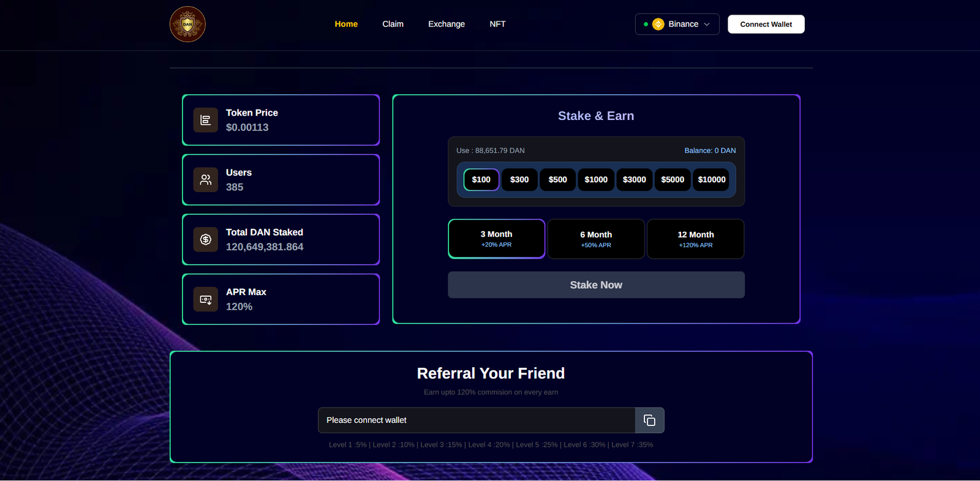Select the $500 stake amount
This screenshot has height=481, width=980.
point(558,179)
